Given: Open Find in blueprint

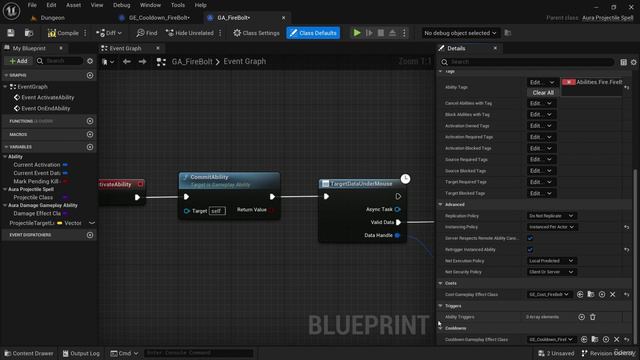Looking at the screenshot, I should tap(147, 33).
